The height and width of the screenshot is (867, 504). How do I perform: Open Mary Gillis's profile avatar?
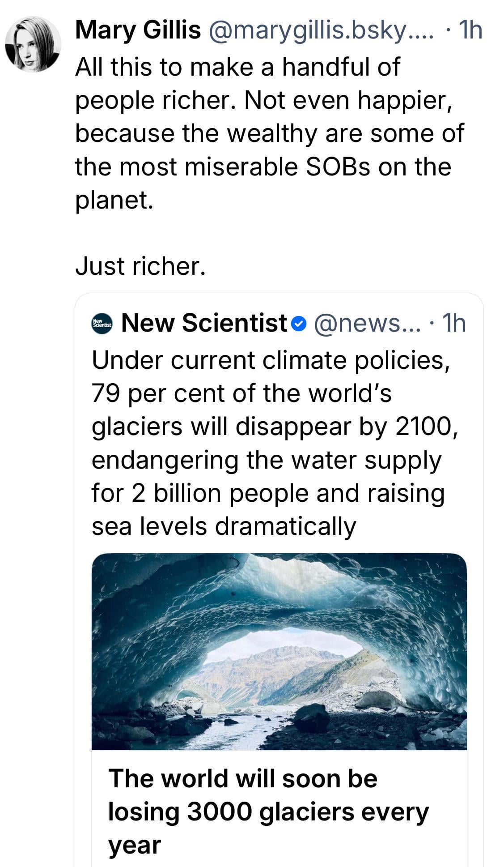(x=33, y=44)
